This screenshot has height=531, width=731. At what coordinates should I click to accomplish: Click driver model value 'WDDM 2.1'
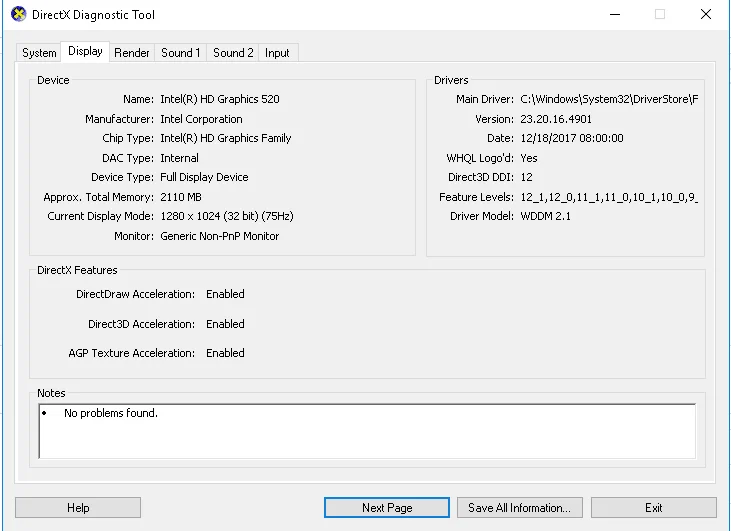click(545, 216)
